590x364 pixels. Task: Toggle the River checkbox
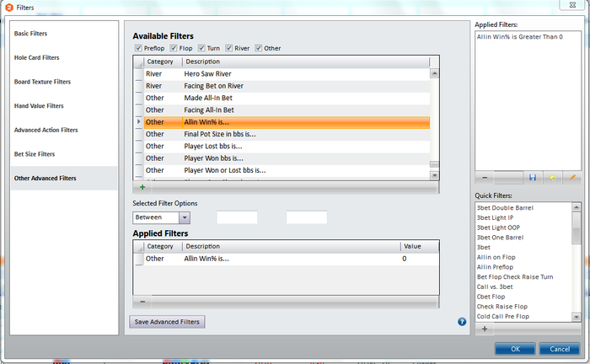click(x=228, y=48)
